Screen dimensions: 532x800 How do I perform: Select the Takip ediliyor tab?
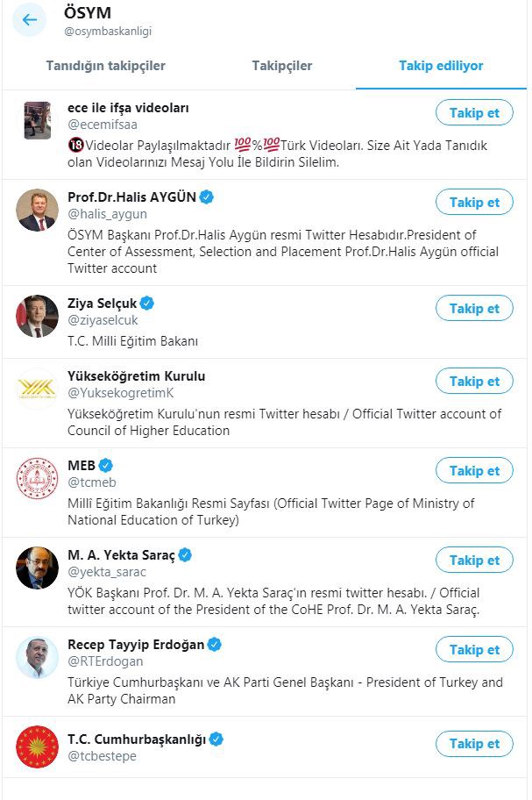(x=441, y=66)
